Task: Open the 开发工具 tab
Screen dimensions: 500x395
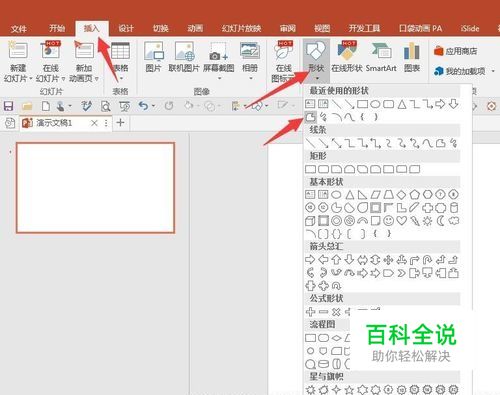Action: pyautogui.click(x=364, y=28)
